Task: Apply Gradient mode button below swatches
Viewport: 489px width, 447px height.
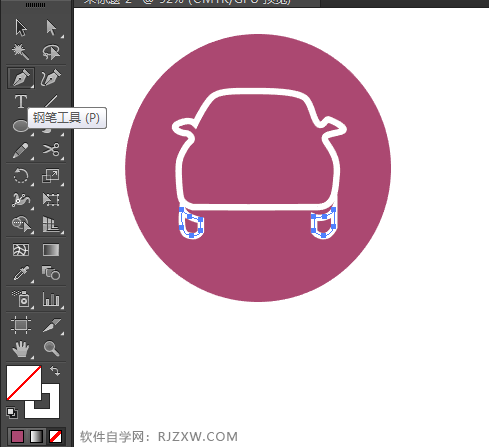Action: 36,436
